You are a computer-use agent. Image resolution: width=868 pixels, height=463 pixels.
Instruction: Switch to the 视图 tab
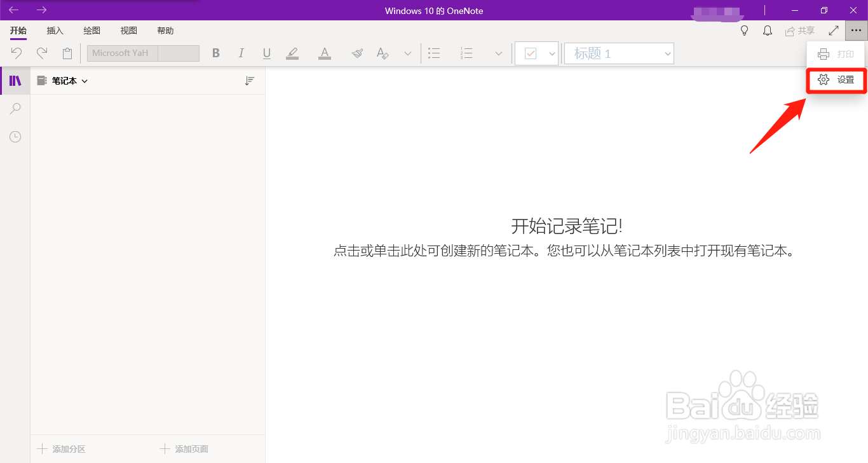pyautogui.click(x=129, y=31)
